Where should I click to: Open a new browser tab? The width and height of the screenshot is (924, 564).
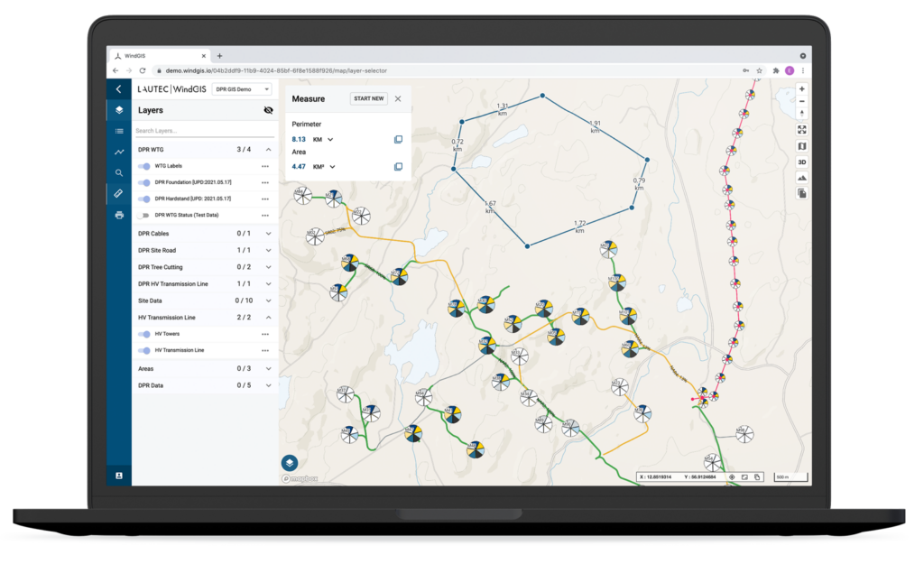click(220, 56)
